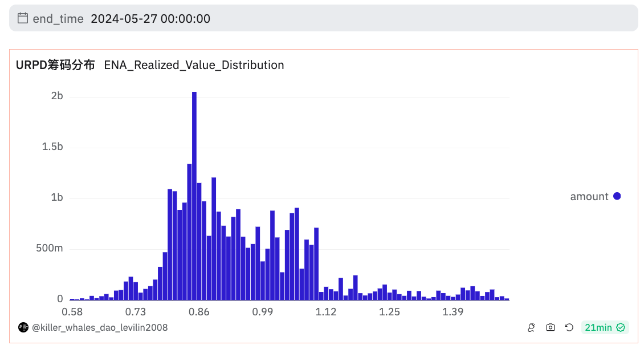644x349 pixels.
Task: Toggle the amount legend label
Action: [x=589, y=197]
